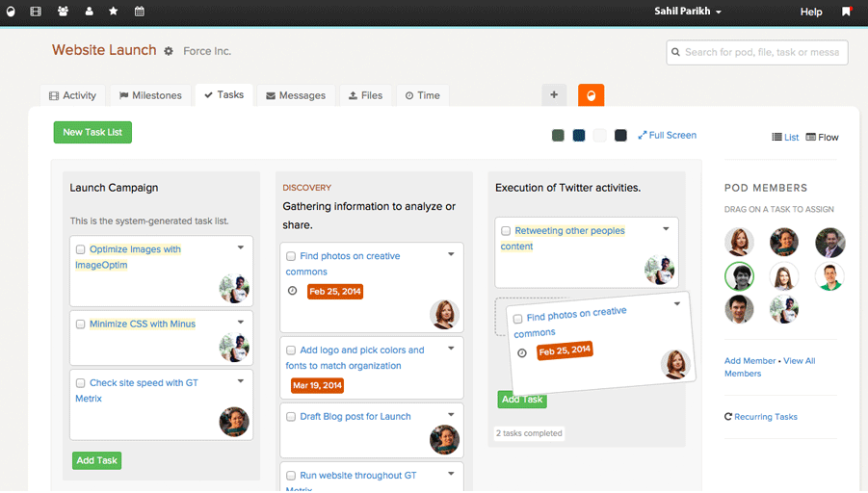Expand options for Find photos task in Discovery
This screenshot has width=868, height=493.
click(x=451, y=254)
